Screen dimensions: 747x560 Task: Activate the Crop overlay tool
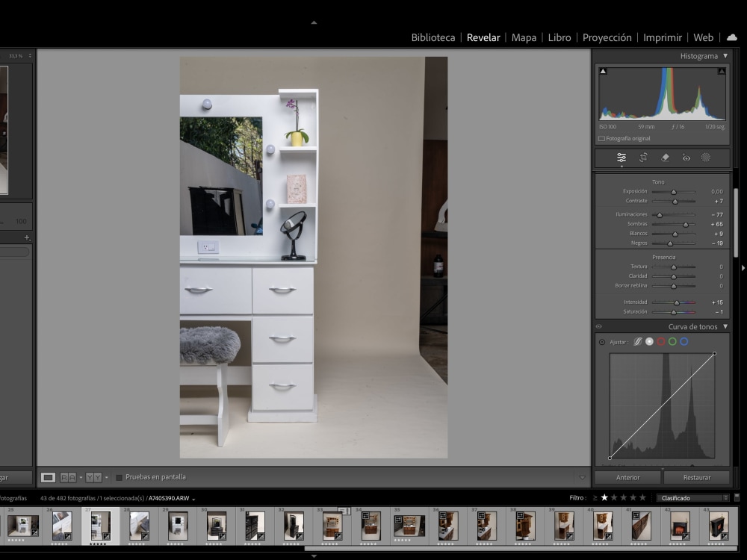(643, 158)
